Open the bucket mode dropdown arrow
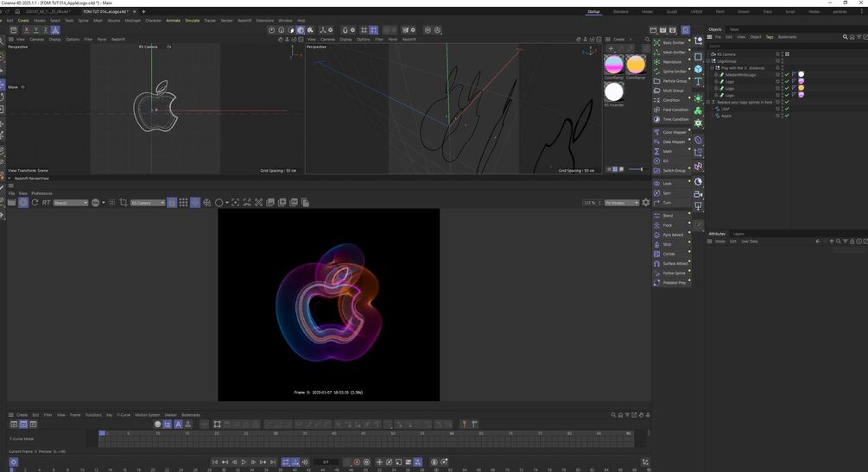Image resolution: width=868 pixels, height=472 pixels. (104, 203)
